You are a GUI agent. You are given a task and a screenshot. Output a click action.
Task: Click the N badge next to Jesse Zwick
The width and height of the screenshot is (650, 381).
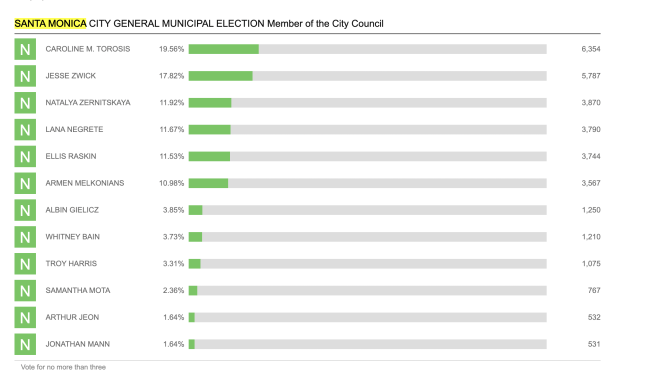25,76
